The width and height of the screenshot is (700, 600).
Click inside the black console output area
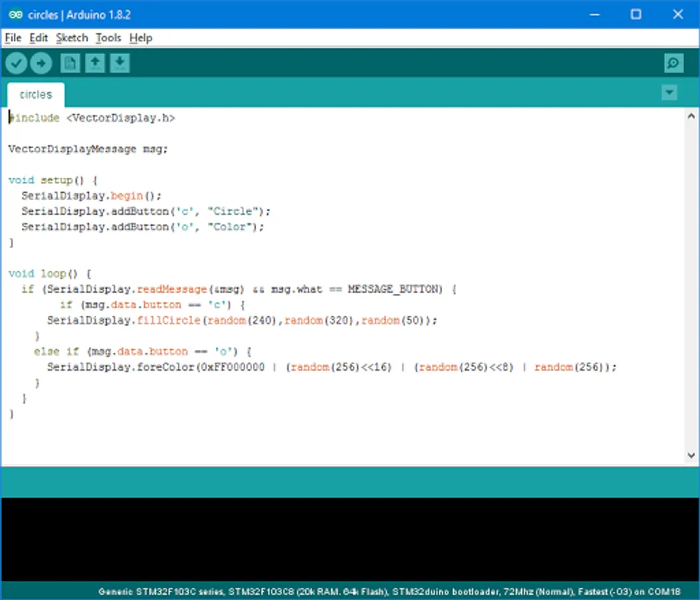pyautogui.click(x=350, y=539)
